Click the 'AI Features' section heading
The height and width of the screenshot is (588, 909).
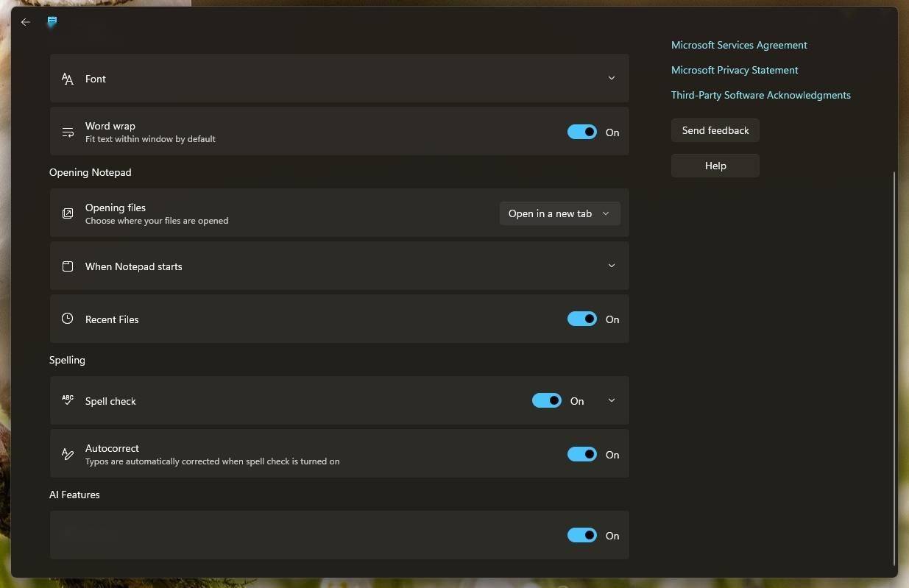pos(74,495)
